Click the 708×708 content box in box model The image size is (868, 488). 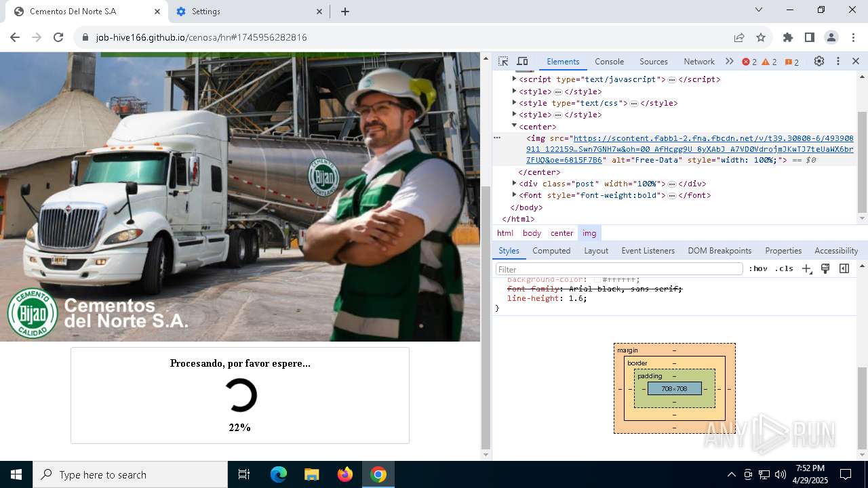click(674, 389)
